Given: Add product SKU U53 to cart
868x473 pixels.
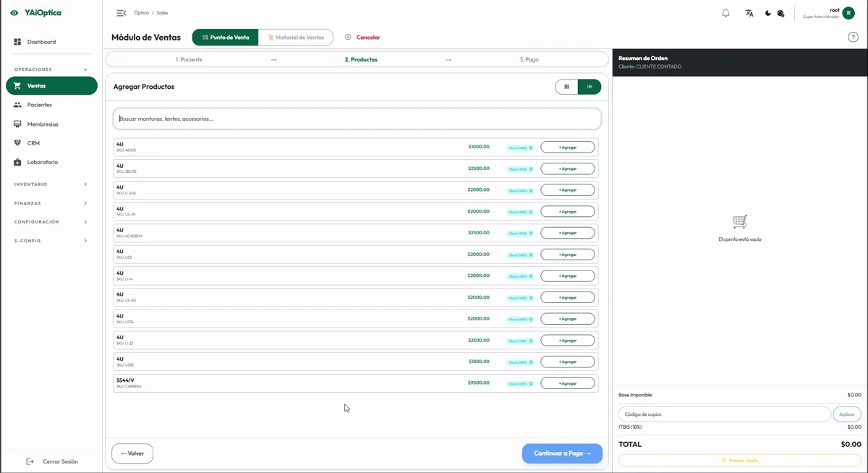Looking at the screenshot, I should pos(568,255).
